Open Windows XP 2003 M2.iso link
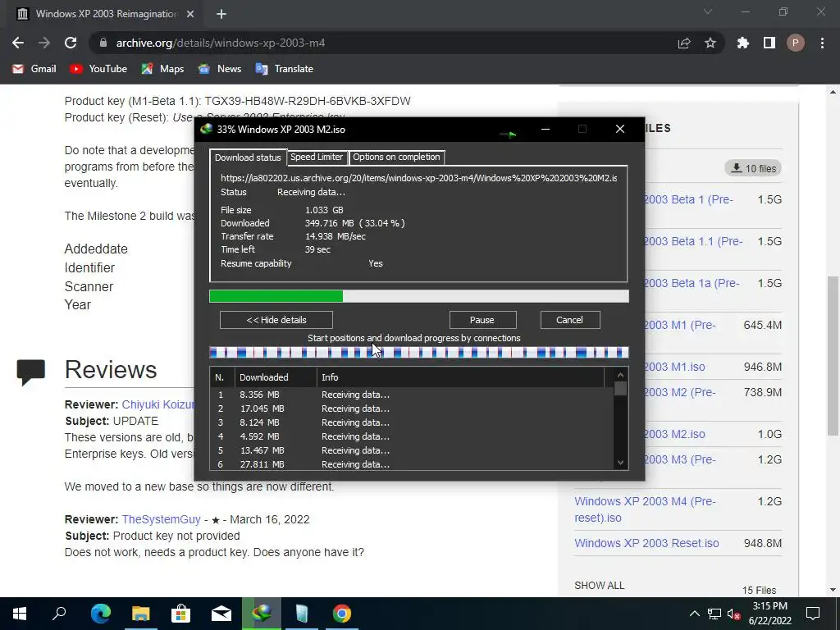The width and height of the screenshot is (840, 630). (674, 435)
